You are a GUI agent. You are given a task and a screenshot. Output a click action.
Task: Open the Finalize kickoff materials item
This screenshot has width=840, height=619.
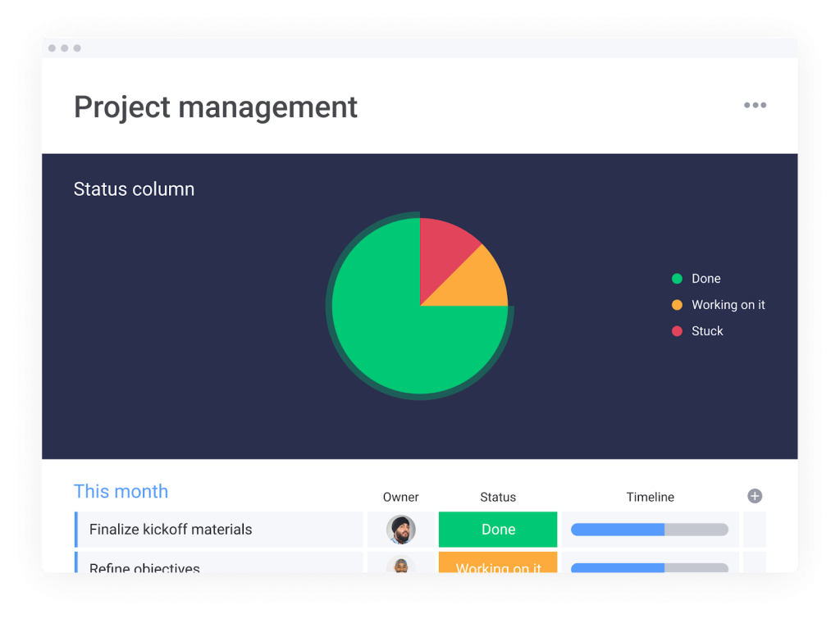pyautogui.click(x=171, y=530)
